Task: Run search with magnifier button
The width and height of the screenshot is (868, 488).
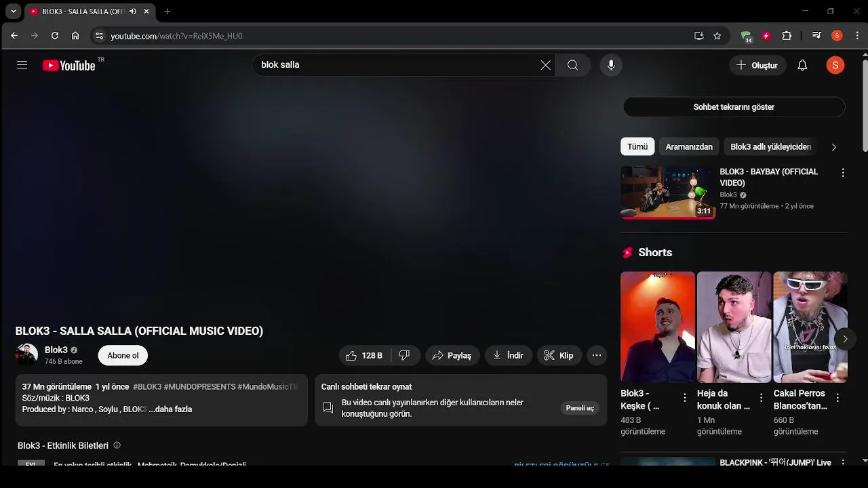Action: tap(573, 65)
